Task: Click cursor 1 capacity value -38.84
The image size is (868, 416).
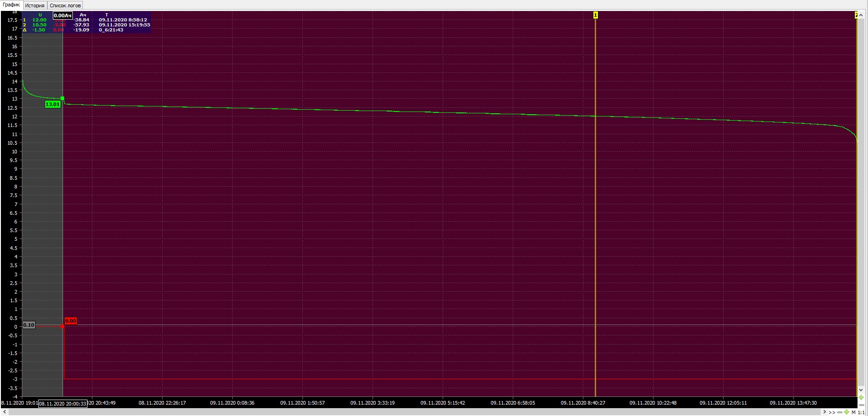Action: 81,20
